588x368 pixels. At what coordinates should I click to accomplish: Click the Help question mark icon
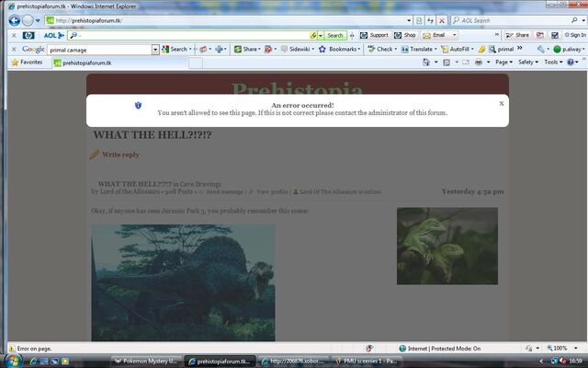coord(571,63)
